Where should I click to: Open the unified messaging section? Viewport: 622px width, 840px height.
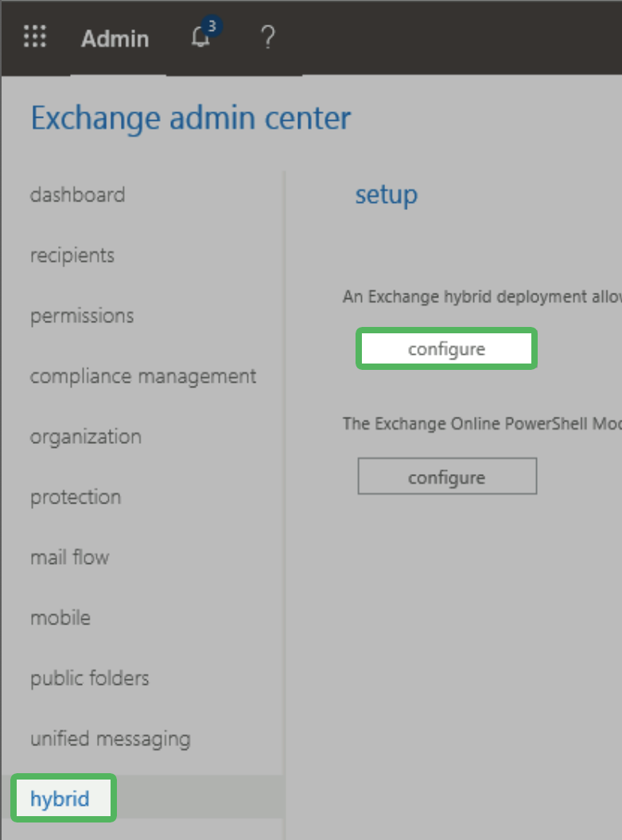pos(110,738)
